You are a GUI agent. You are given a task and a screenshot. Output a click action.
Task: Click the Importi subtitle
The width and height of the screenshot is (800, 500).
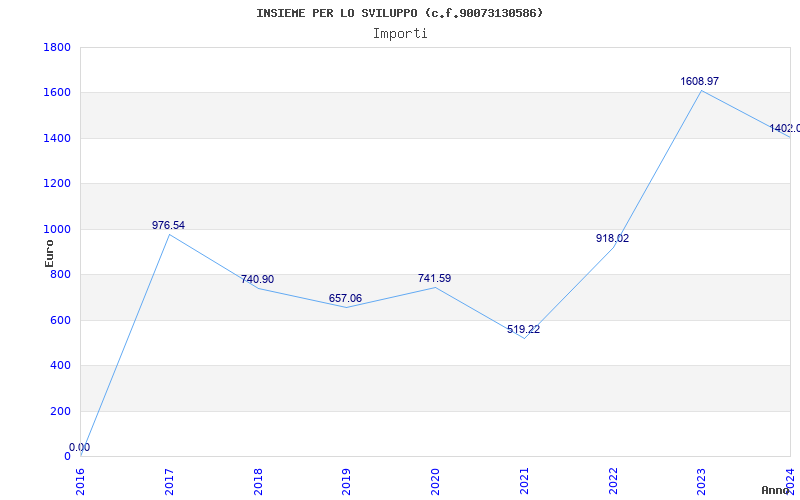click(400, 34)
